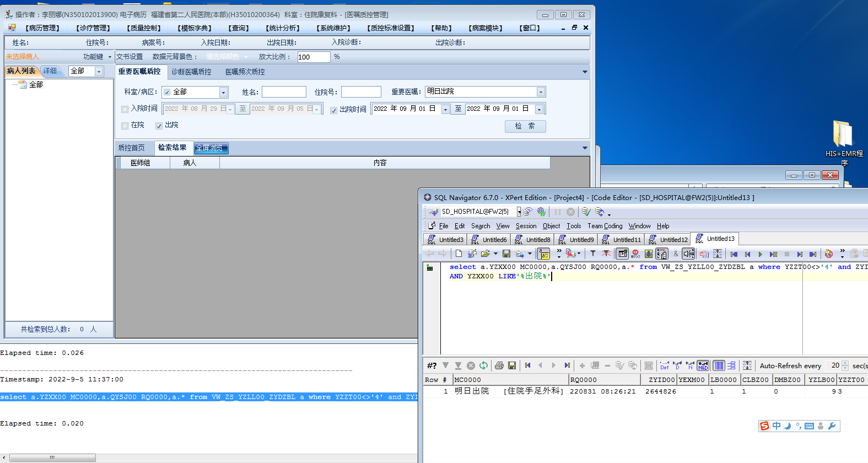Click the grid view layout icon in results toolbar
Image resolution: width=868 pixels, height=463 pixels.
click(x=719, y=365)
